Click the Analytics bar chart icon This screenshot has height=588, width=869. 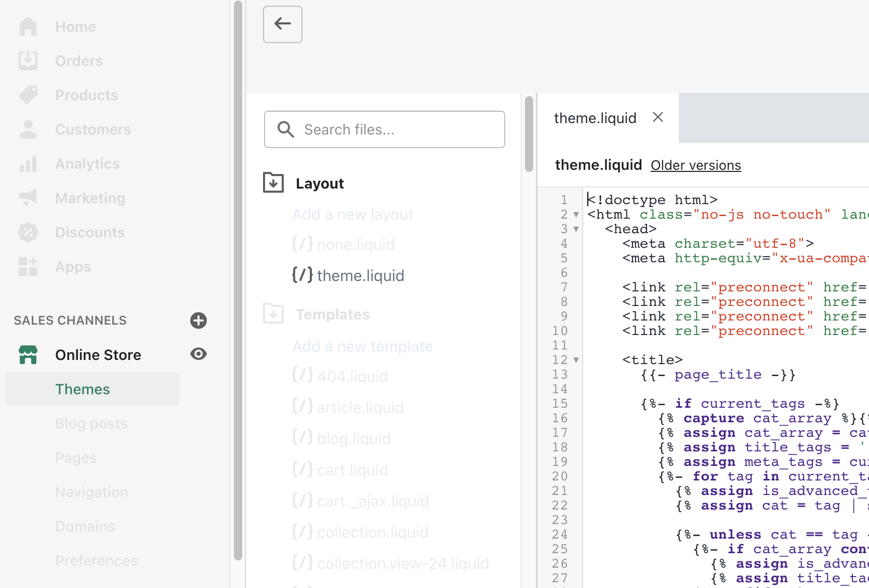28,164
